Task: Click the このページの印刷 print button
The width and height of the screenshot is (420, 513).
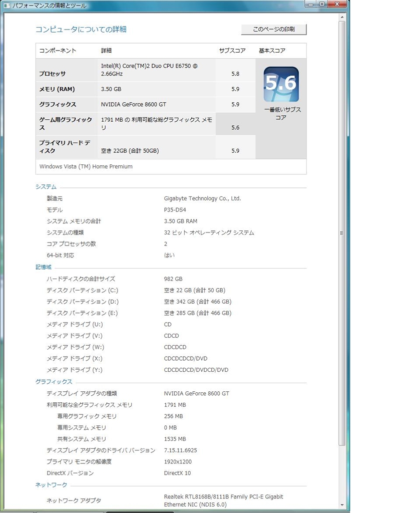Action: pos(274,30)
